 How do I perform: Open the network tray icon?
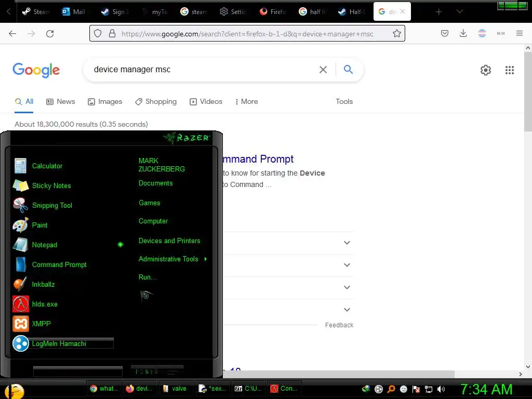click(x=429, y=389)
